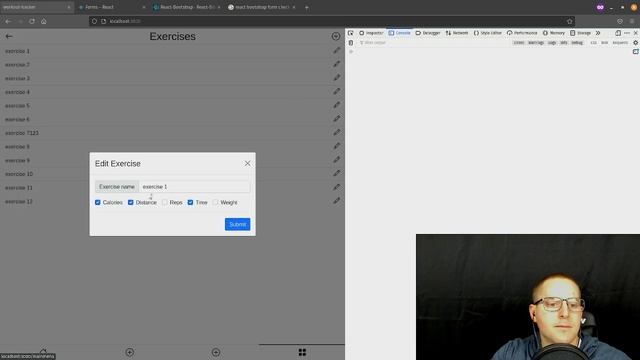
Task: Edit exercise 9 with pencil icon
Action: pyautogui.click(x=336, y=160)
